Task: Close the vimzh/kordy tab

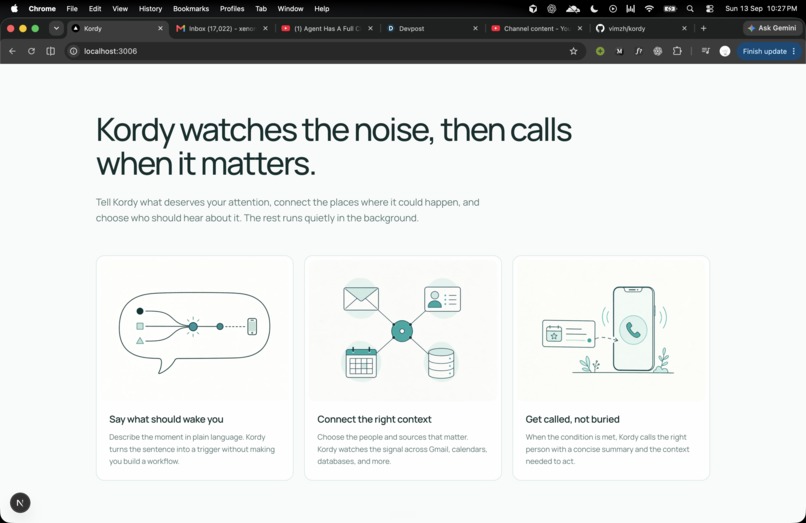Action: [684, 28]
